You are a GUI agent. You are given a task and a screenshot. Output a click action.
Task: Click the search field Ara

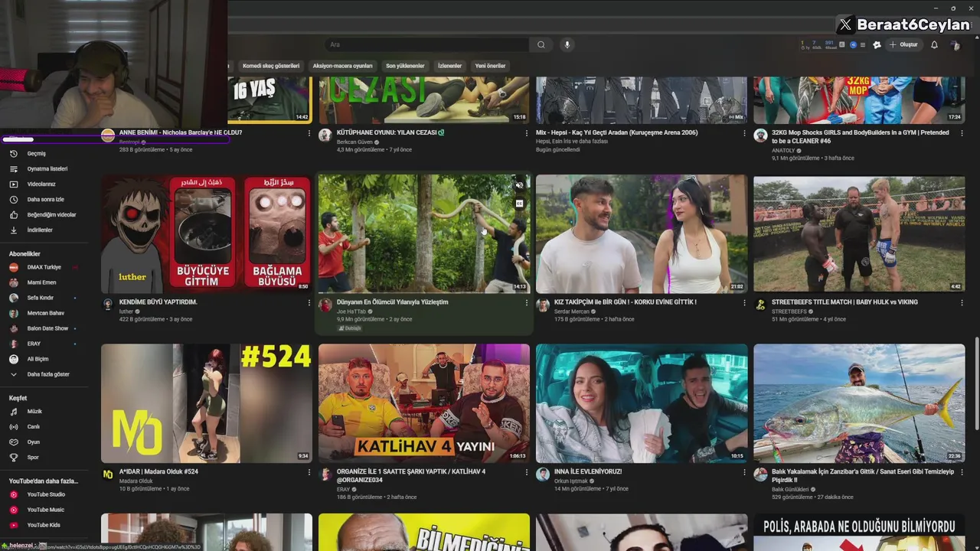click(x=427, y=44)
